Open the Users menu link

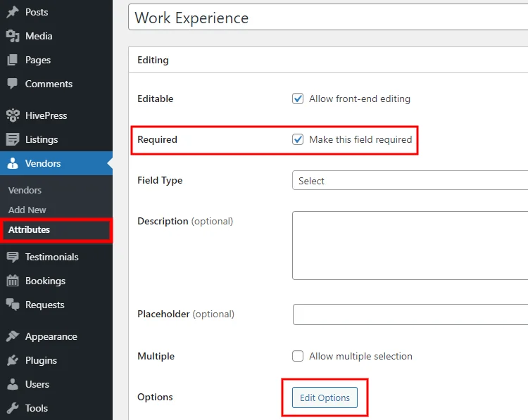(37, 384)
